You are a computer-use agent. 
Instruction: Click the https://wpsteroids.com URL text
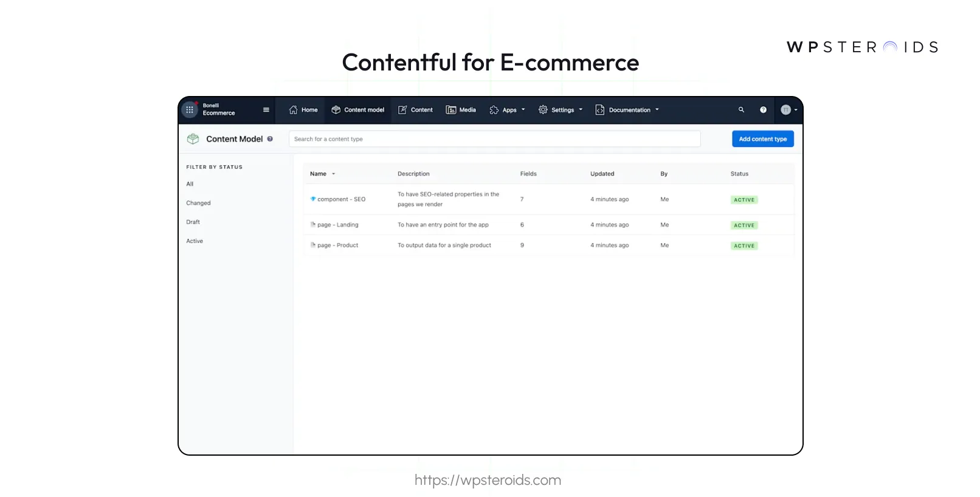click(488, 480)
